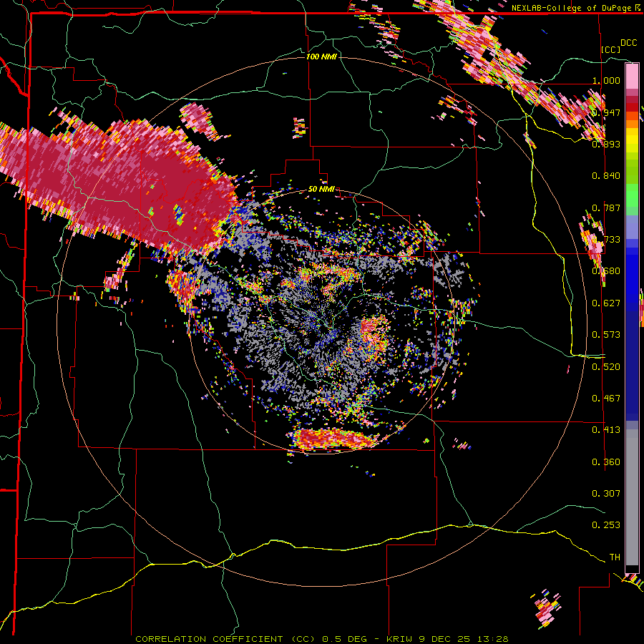Select the 0.680 scale value
The height and width of the screenshot is (644, 644).
point(606,271)
